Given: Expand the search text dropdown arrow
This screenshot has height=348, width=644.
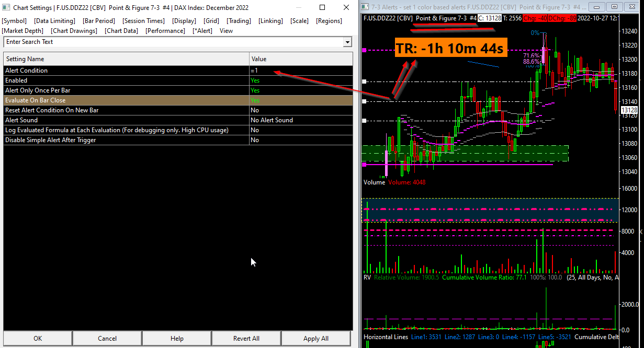Looking at the screenshot, I should [x=347, y=42].
